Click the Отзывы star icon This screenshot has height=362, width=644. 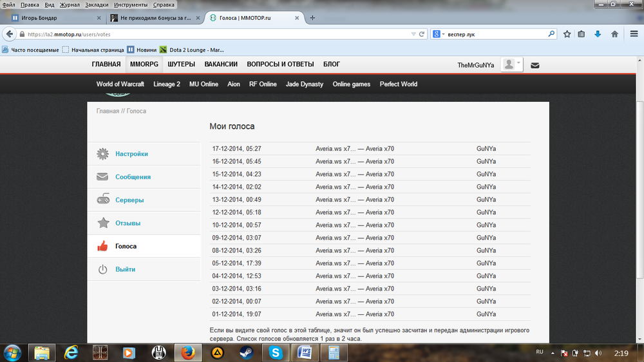coord(102,224)
